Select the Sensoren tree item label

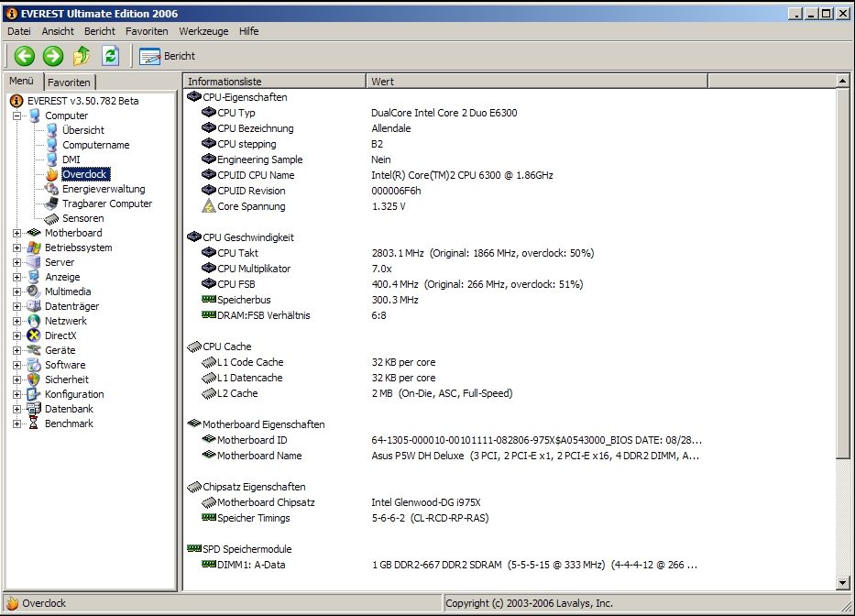coord(82,218)
